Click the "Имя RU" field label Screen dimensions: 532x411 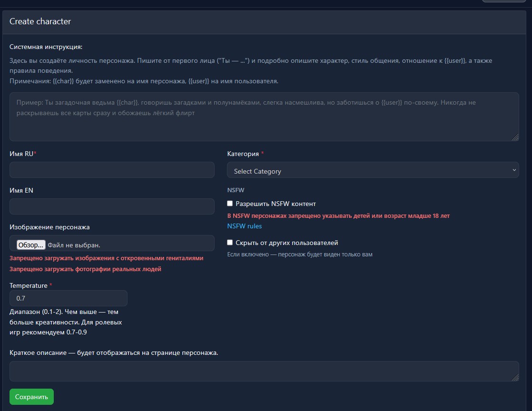point(21,154)
